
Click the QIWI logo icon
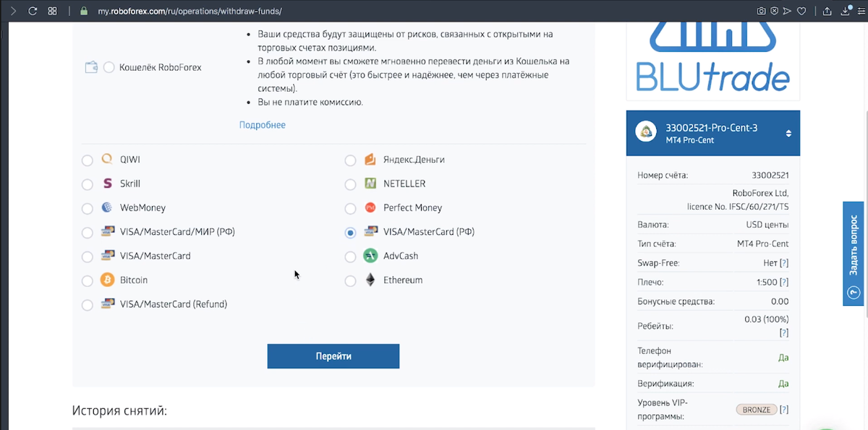(107, 159)
